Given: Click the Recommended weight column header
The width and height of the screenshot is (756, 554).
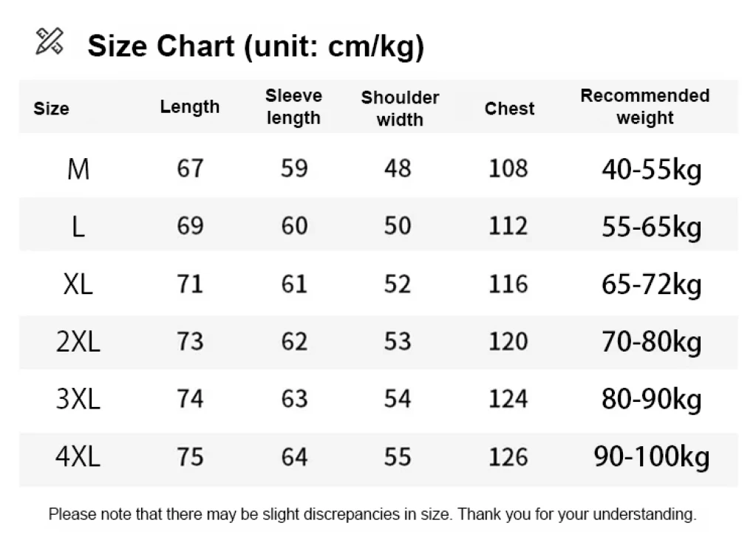Looking at the screenshot, I should click(x=644, y=107).
